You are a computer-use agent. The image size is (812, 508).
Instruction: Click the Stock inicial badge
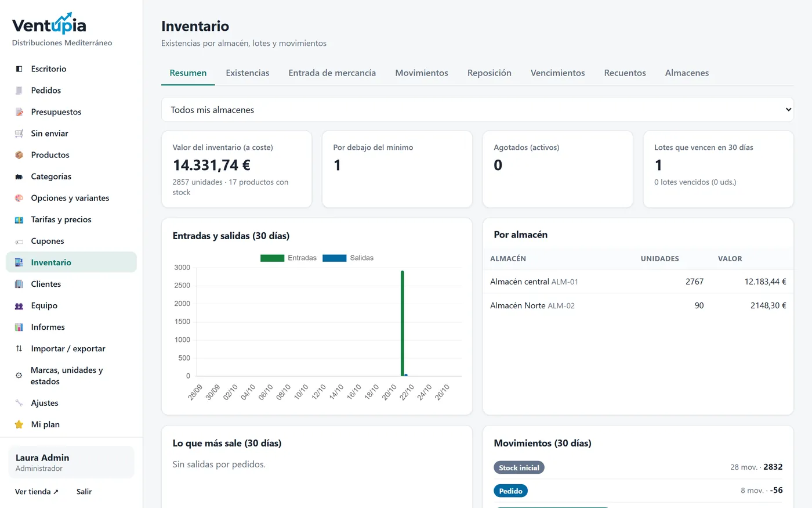click(519, 467)
